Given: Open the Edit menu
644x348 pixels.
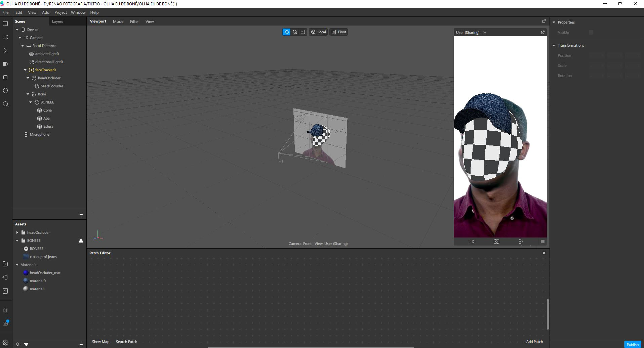Looking at the screenshot, I should [19, 12].
